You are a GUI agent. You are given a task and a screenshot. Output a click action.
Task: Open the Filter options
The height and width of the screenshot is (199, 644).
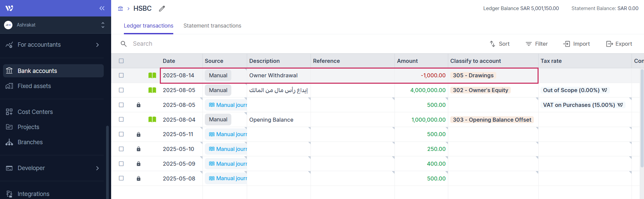pyautogui.click(x=537, y=44)
